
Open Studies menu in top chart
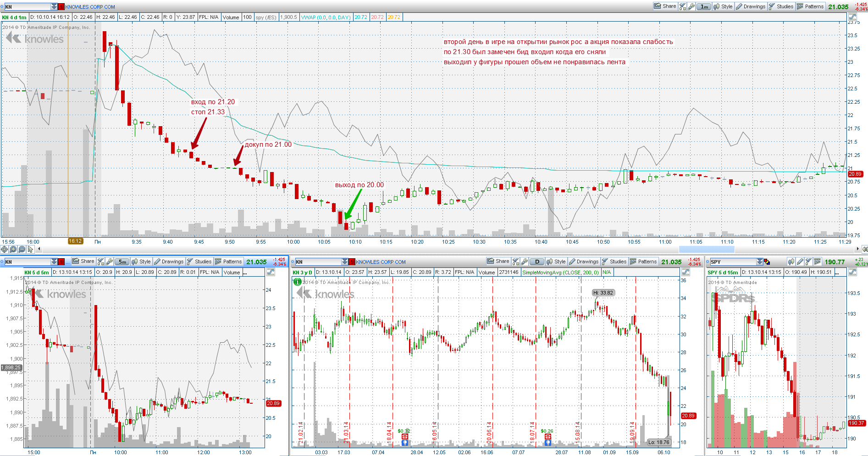[x=781, y=6]
